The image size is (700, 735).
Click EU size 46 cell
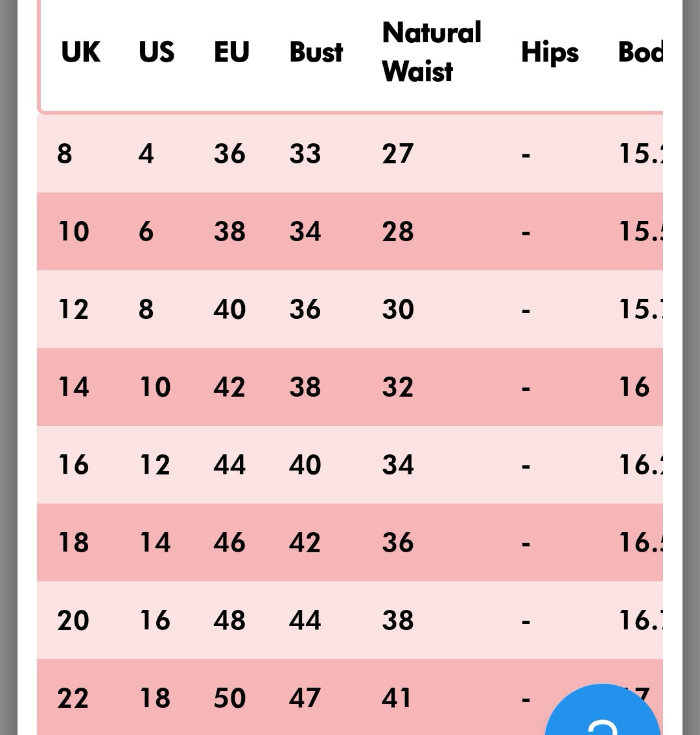pos(230,543)
